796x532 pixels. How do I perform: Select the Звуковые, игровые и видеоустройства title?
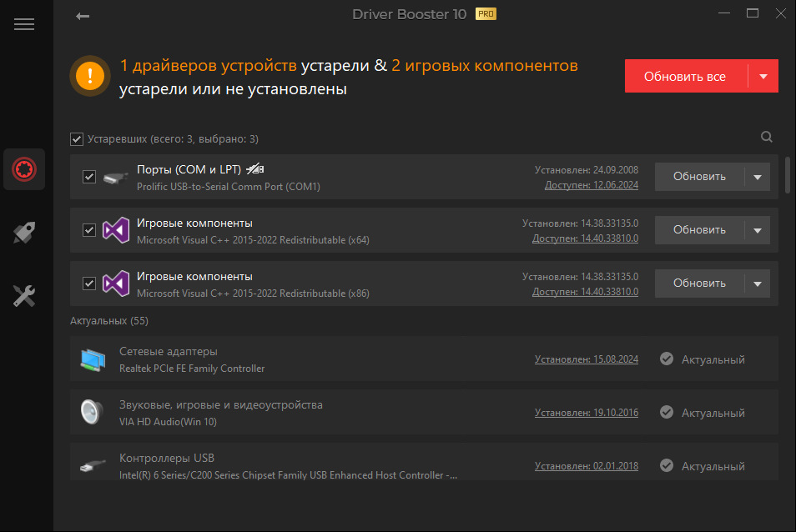(x=221, y=404)
